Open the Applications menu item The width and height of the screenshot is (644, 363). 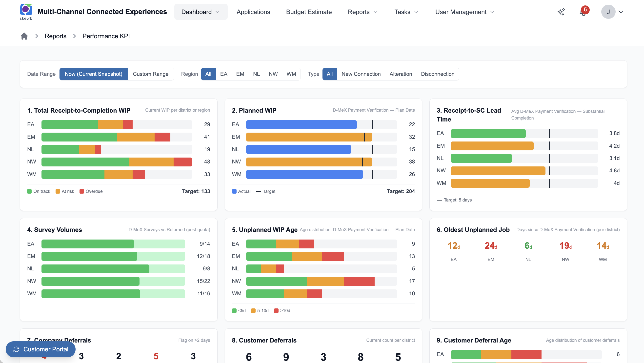(x=253, y=12)
